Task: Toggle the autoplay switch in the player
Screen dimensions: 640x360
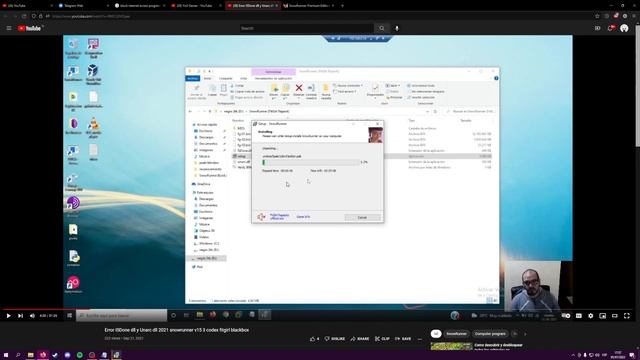Action: click(566, 316)
